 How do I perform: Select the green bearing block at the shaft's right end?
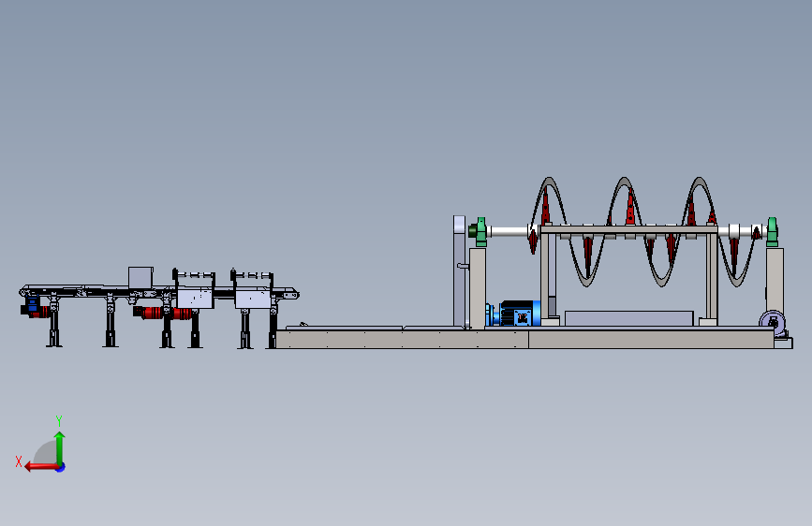pyautogui.click(x=772, y=231)
